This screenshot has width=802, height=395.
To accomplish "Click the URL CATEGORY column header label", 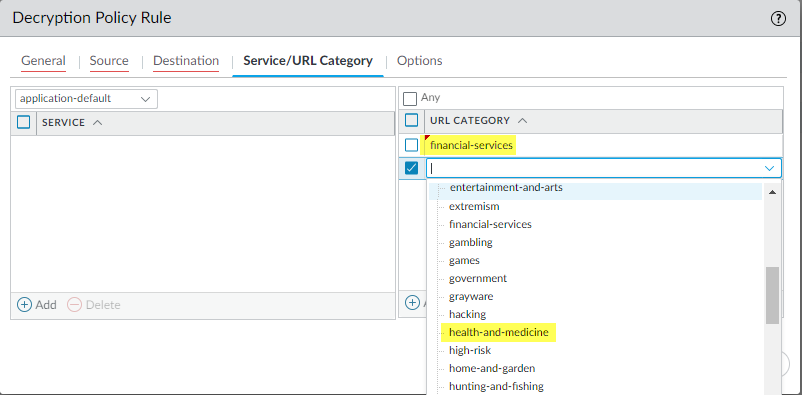I will pos(470,121).
